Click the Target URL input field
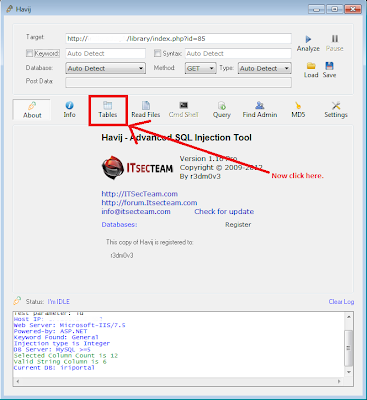Screen dimensions: 367x400 pos(178,38)
